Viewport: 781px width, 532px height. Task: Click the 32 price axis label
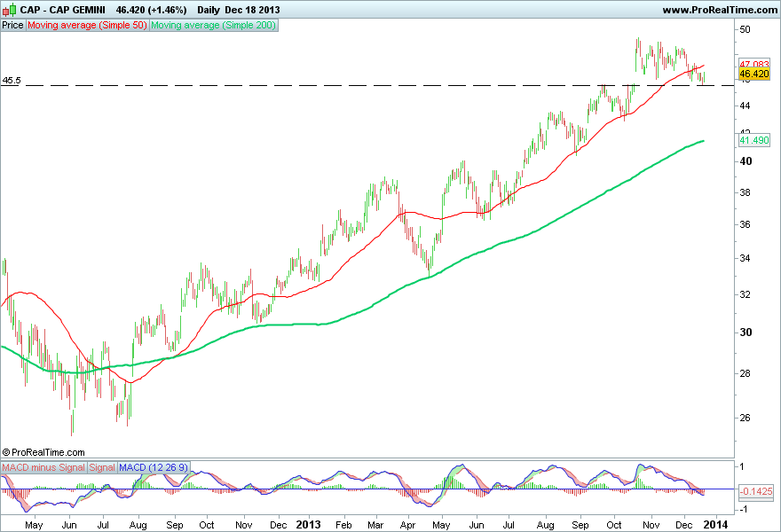(x=745, y=294)
